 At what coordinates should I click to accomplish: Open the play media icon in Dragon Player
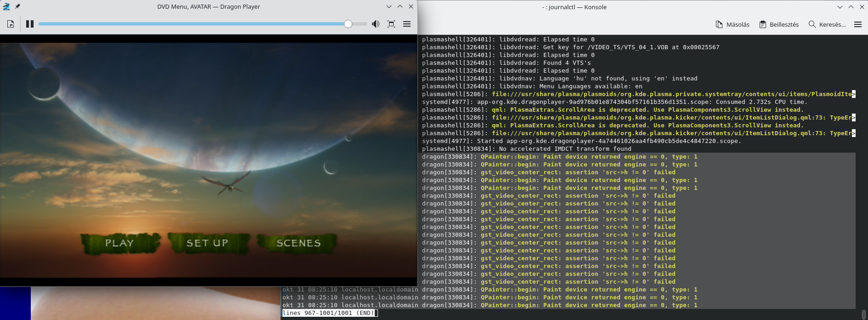[x=11, y=24]
